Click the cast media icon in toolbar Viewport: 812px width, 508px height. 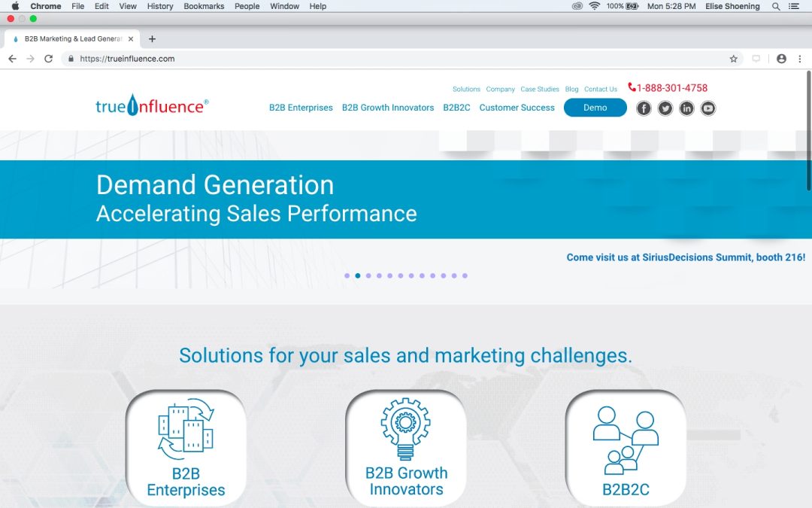tap(756, 59)
